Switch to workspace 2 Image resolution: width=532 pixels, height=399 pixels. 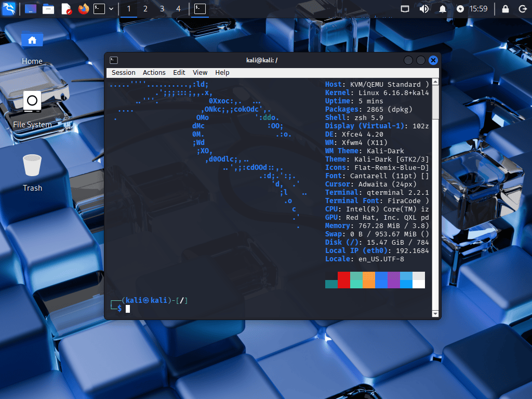pyautogui.click(x=145, y=9)
